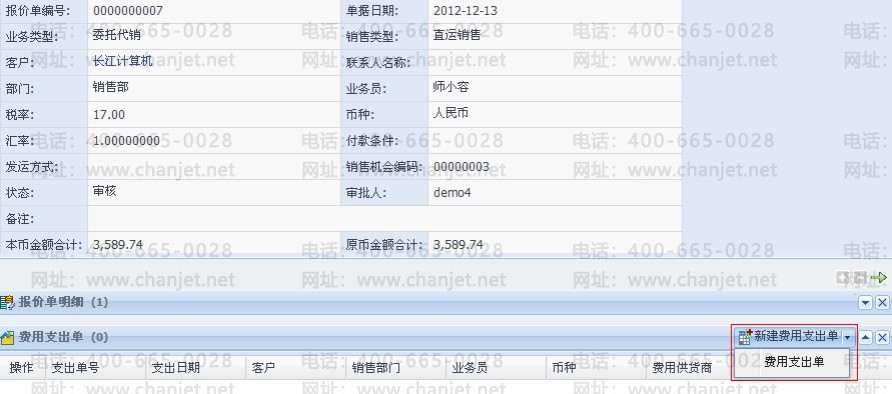The image size is (892, 394).
Task: Click the 新建费用支出单 grid icon
Action: [745, 337]
